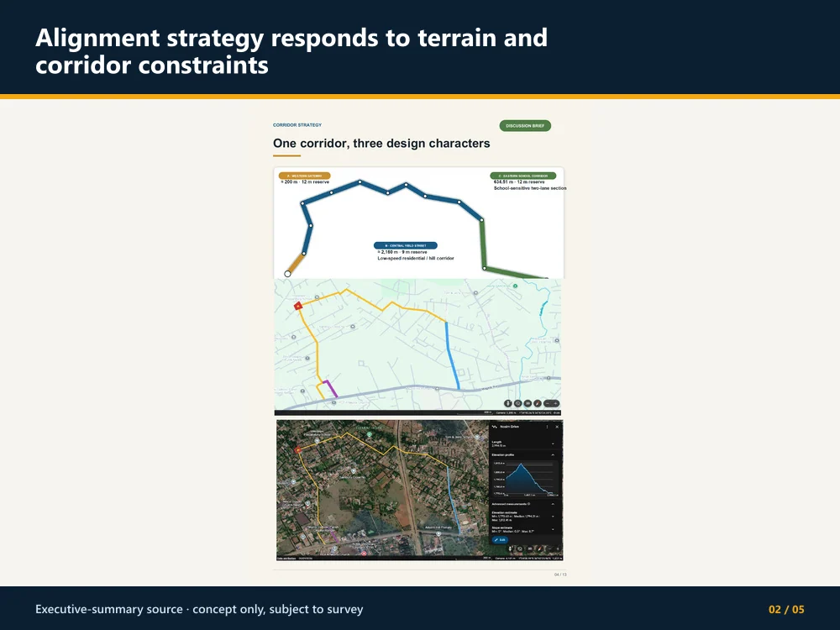
Task: Click the text '≈ 200 m · 12 m reserve'
Action: (x=305, y=182)
